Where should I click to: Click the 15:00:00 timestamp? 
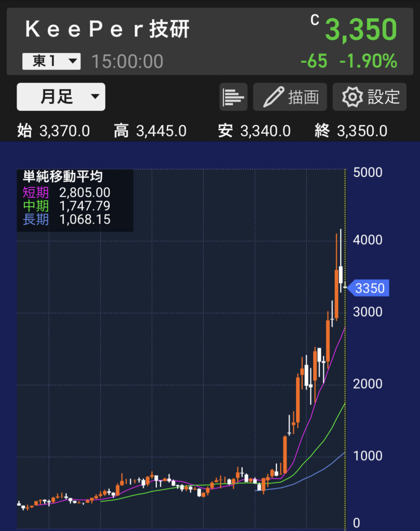[128, 61]
